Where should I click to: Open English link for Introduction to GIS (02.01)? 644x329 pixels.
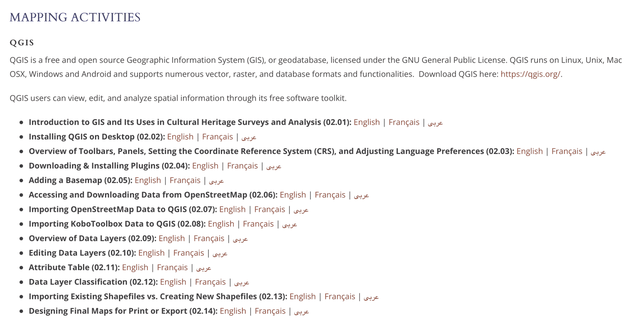point(367,122)
